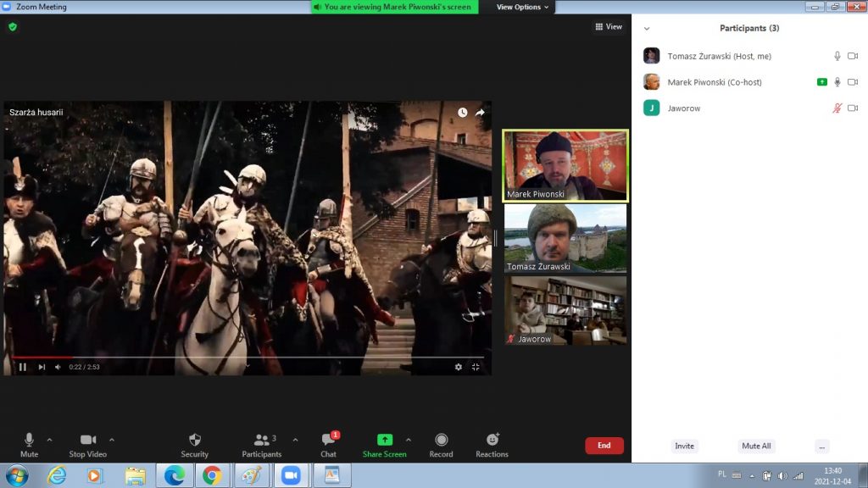Click the Invite button
The width and height of the screenshot is (868, 488).
pyautogui.click(x=684, y=446)
